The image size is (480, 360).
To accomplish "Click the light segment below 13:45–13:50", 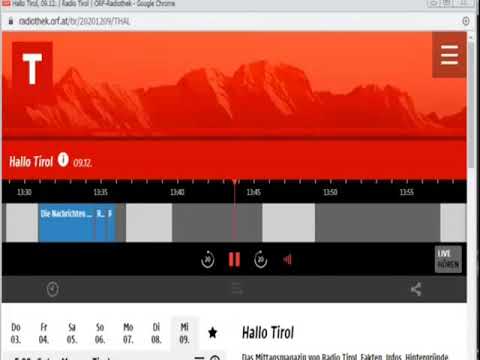I will (x=289, y=222).
